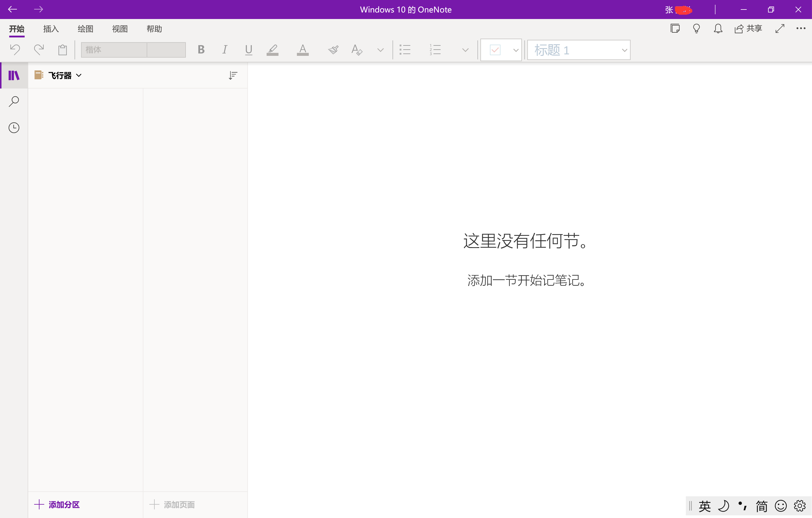
Task: Apply the font color
Action: [303, 50]
